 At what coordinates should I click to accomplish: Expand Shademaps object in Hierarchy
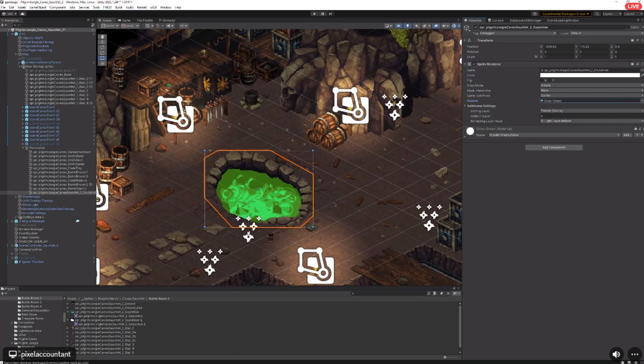point(16,197)
